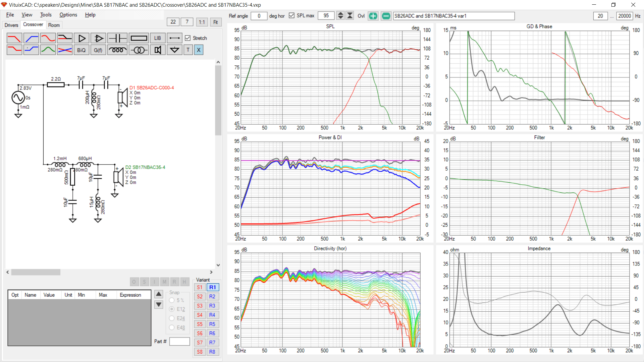Open the View menu
644x362 pixels.
tap(27, 15)
